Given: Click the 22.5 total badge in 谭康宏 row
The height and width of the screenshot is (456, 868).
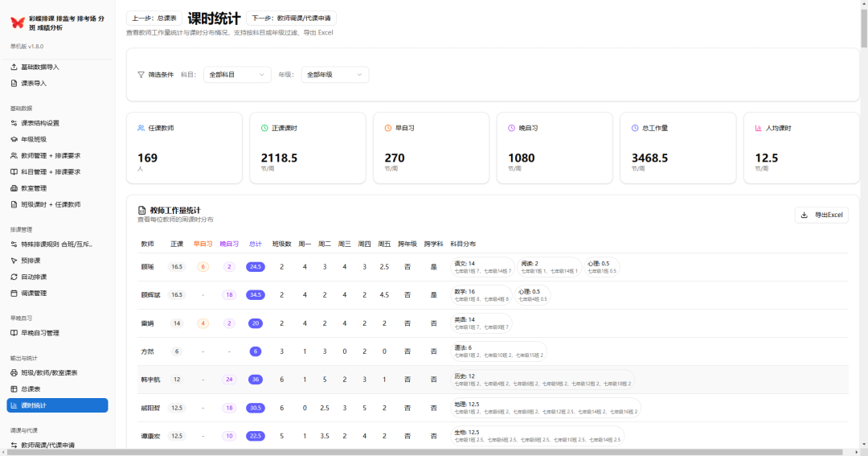Looking at the screenshot, I should [256, 436].
